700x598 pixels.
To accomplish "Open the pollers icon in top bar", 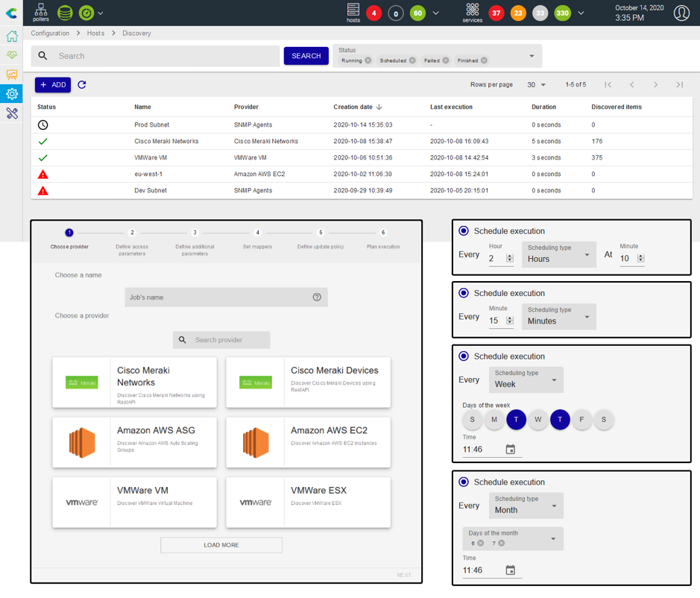I will coord(40,13).
